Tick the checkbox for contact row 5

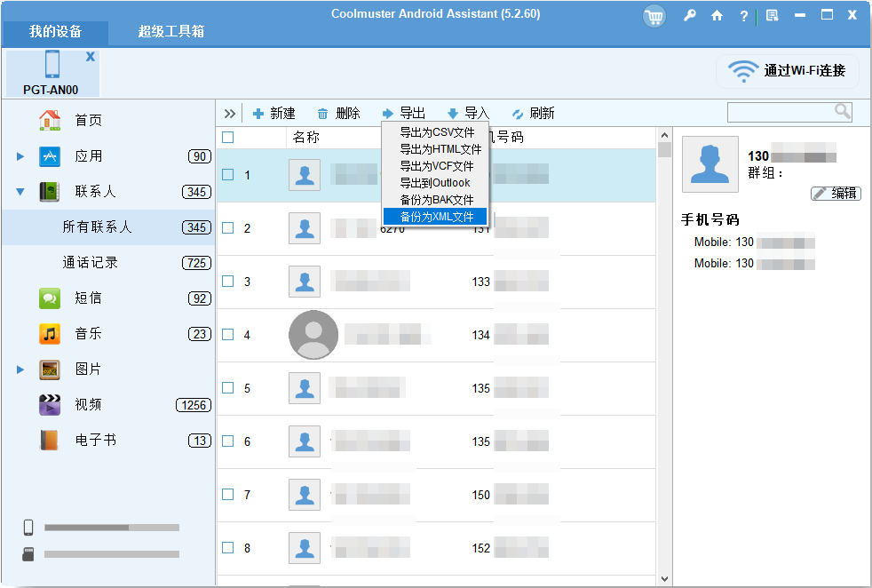(228, 388)
